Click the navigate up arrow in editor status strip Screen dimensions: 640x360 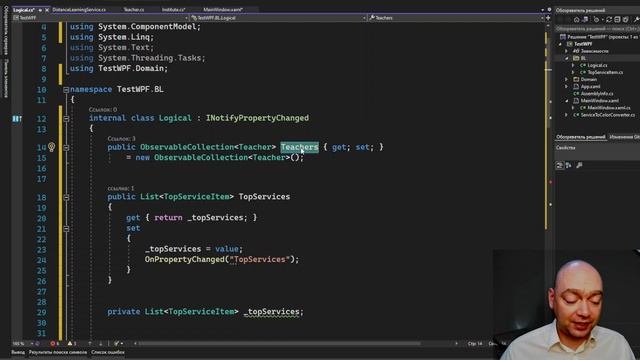(x=90, y=344)
